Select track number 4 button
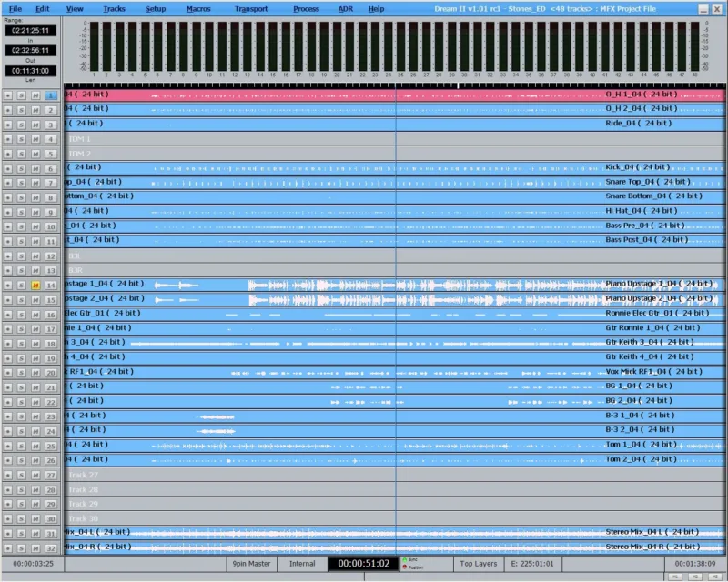Screen dimensions: 728x582 click(51, 139)
